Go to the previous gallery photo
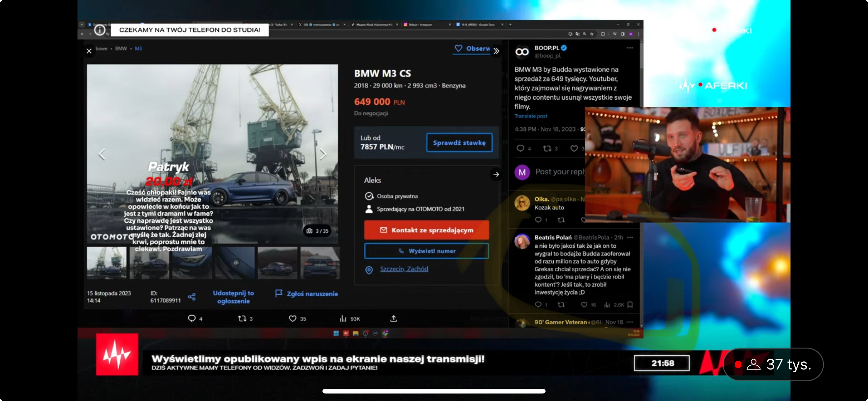This screenshot has height=401, width=868. click(x=102, y=155)
